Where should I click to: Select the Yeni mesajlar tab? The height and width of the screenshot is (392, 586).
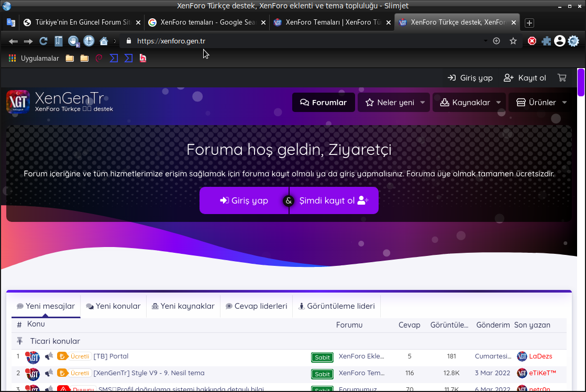tap(46, 306)
